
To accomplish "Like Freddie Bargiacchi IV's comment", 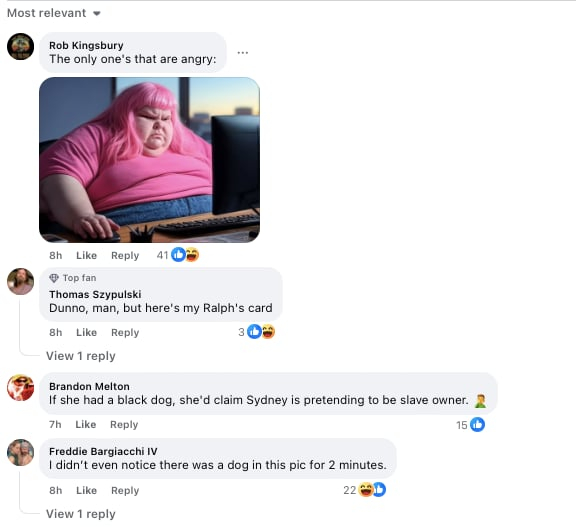I will pyautogui.click(x=86, y=490).
